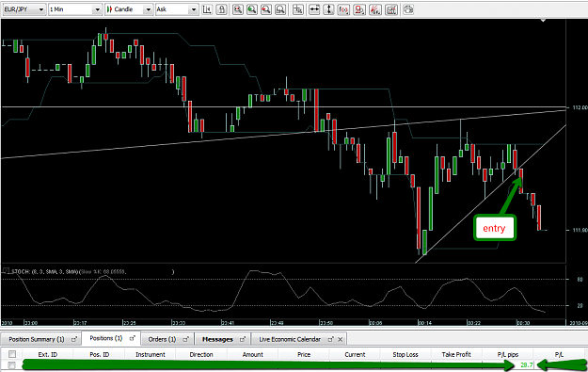This screenshot has width=588, height=372.
Task: Open the EUR/JPY instrument dropdown
Action: [24, 9]
